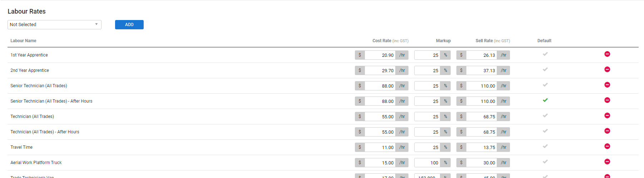
Task: Click the 1st Year Apprentice sell rate field
Action: 481,55
